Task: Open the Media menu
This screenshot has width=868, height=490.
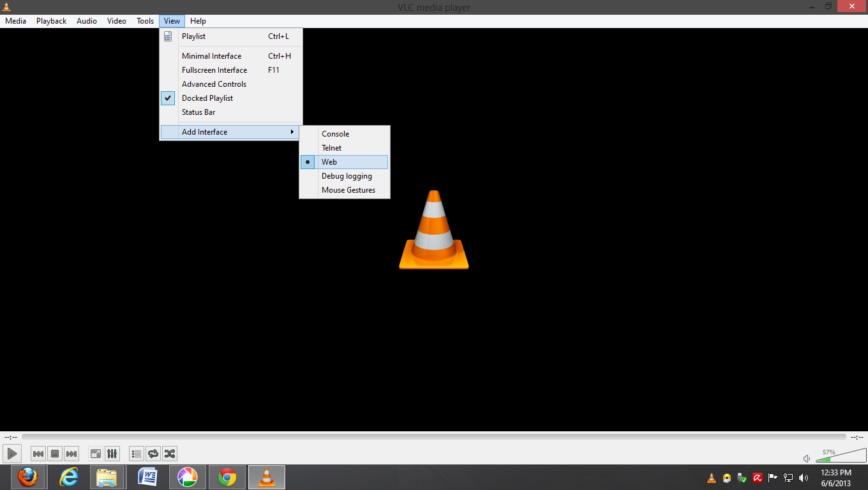Action: 15,21
